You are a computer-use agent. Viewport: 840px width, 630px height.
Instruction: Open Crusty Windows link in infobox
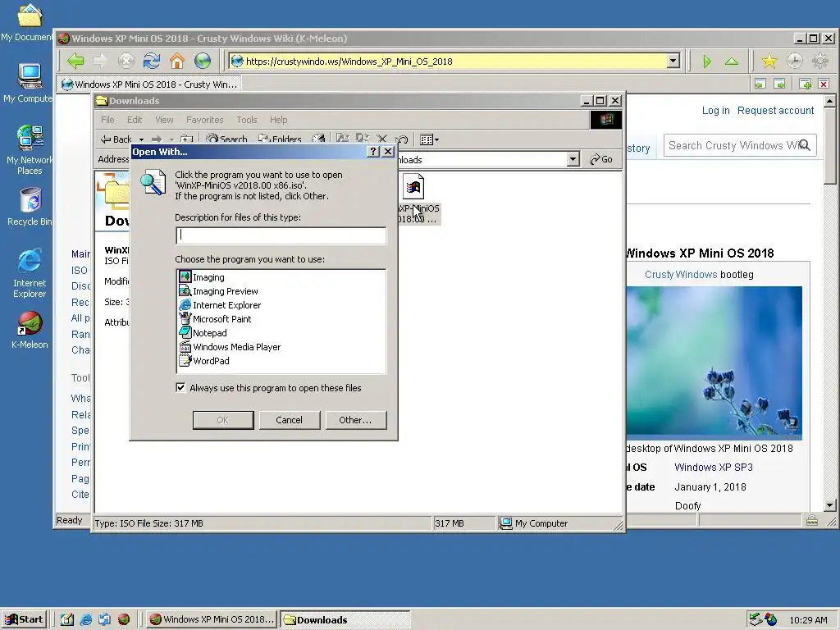680,274
